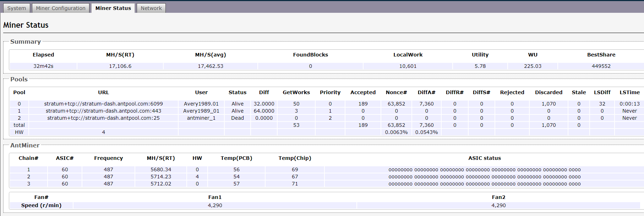This screenshot has height=216, width=644.
Task: Click the ASIC status row for chain 1
Action: [x=484, y=170]
